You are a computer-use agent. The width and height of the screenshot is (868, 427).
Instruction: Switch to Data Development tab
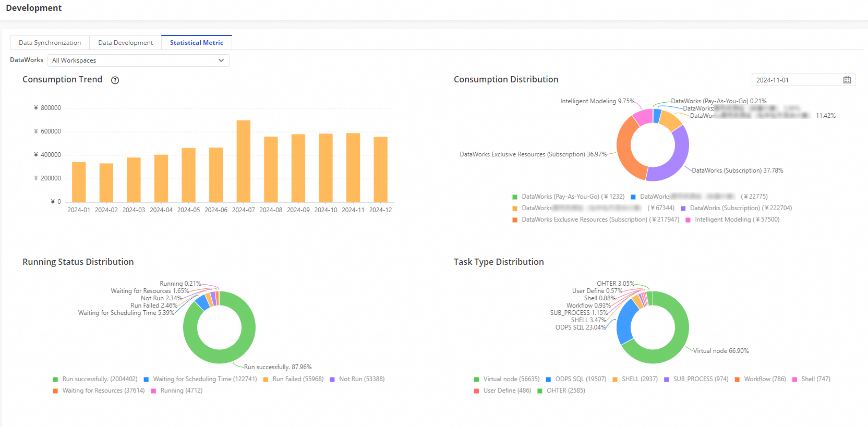pos(126,43)
